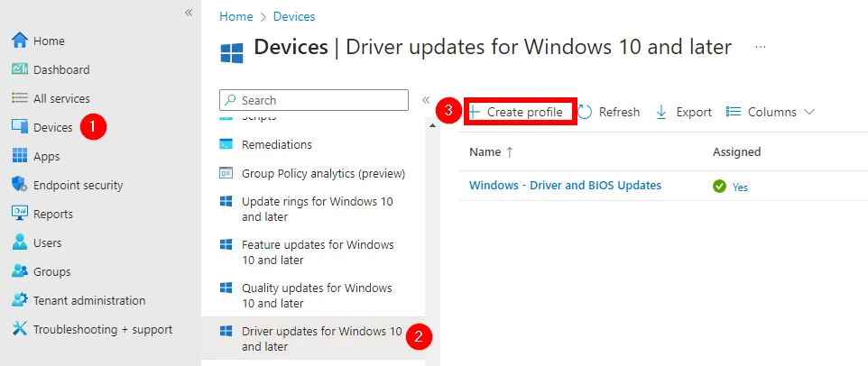Screen dimensions: 868x366
Task: Click the Troubleshooting + support tools icon
Action: point(20,330)
